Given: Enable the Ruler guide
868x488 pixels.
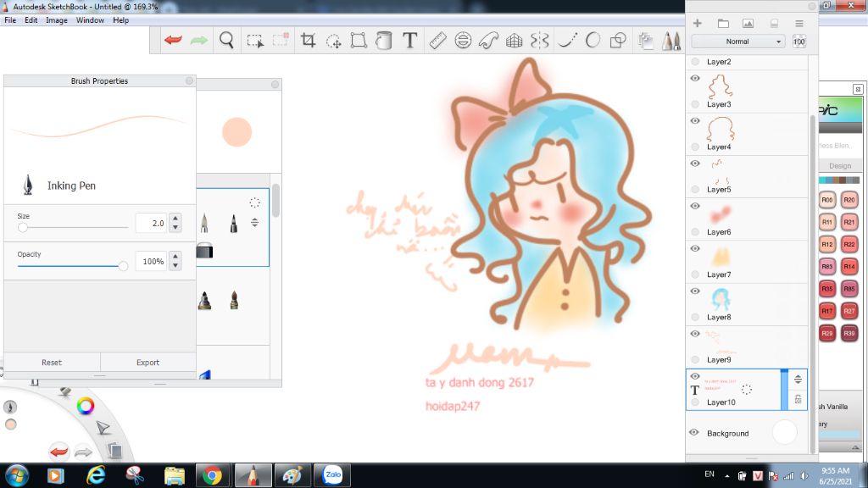Looking at the screenshot, I should (x=437, y=40).
